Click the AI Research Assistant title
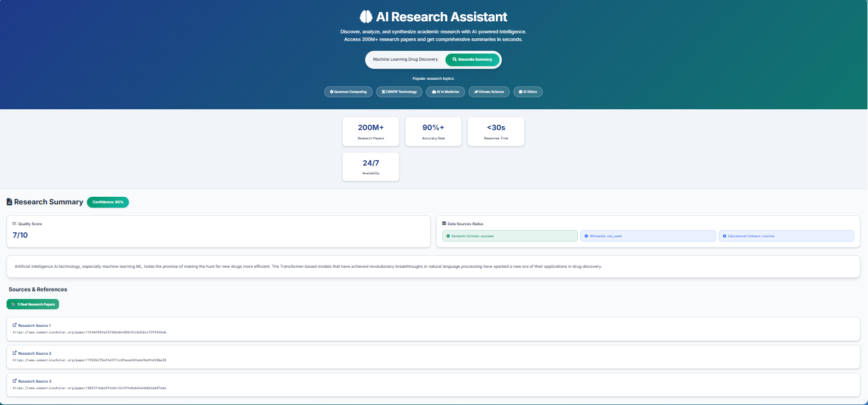 click(442, 17)
